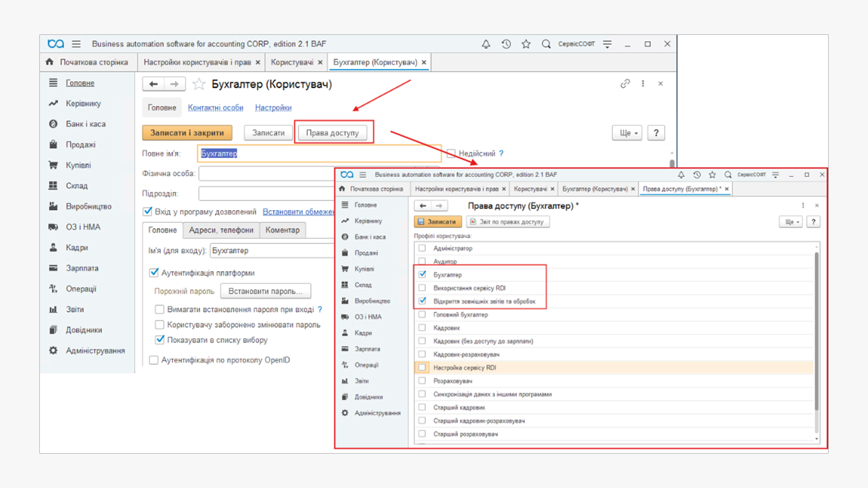Go forward using the right arrow in user form
868x488 pixels.
pyautogui.click(x=175, y=84)
